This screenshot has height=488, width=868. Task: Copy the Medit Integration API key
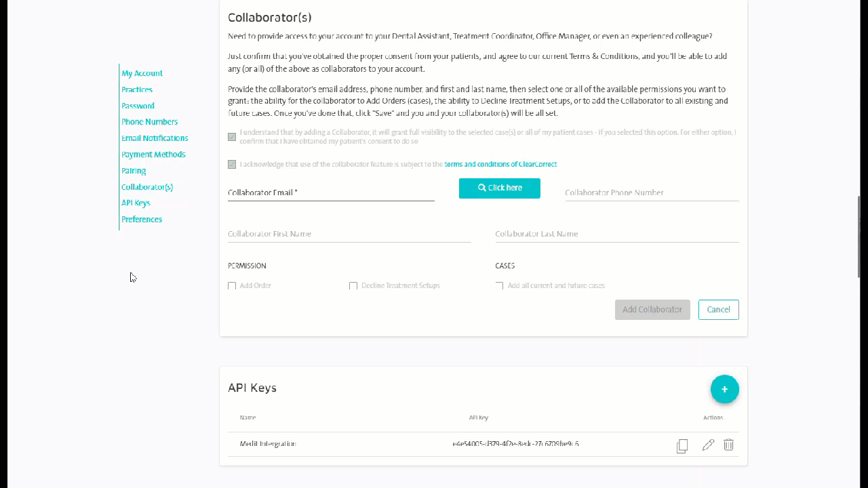point(682,445)
